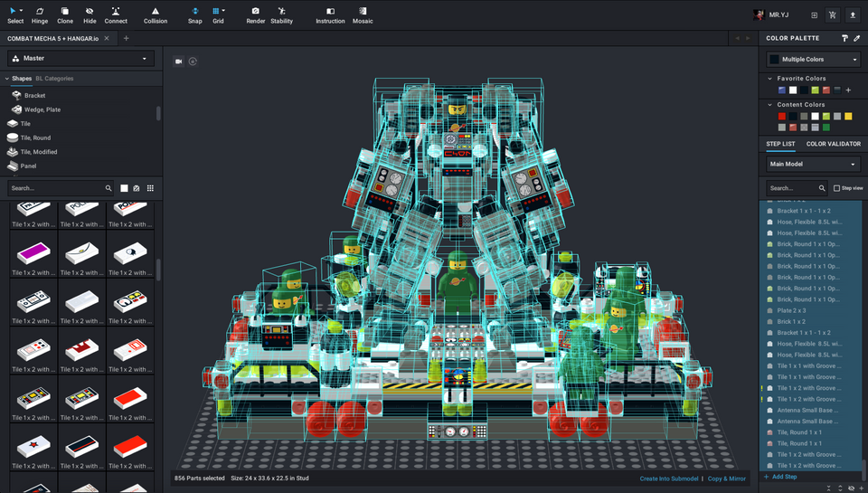Click the parts Search input field
This screenshot has height=493, width=868.
61,188
